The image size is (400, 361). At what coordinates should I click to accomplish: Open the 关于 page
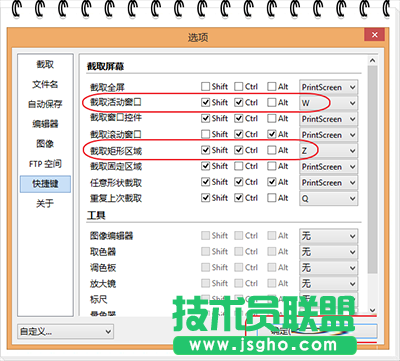pos(45,203)
